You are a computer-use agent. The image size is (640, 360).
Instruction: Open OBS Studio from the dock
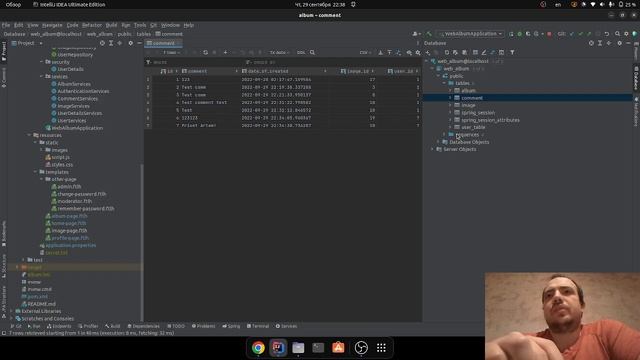pos(361,348)
